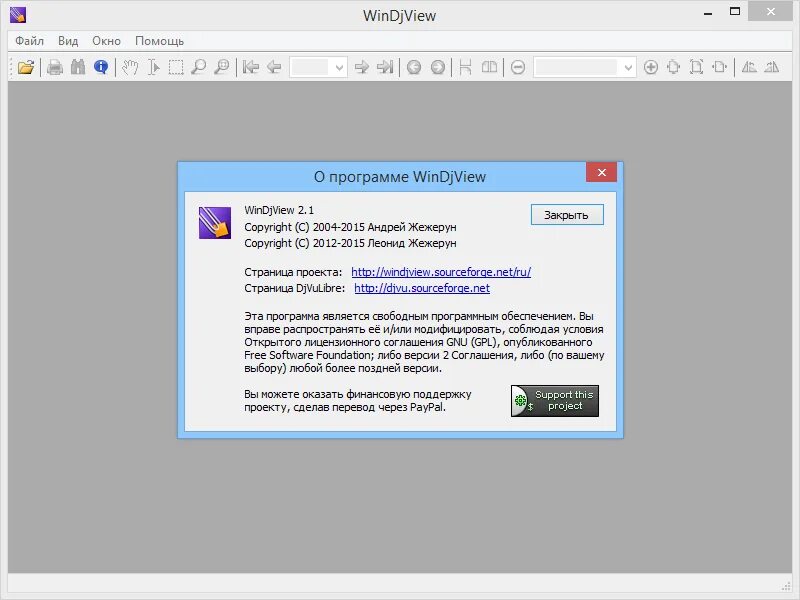Click the round Back navigation icon

[x=414, y=67]
